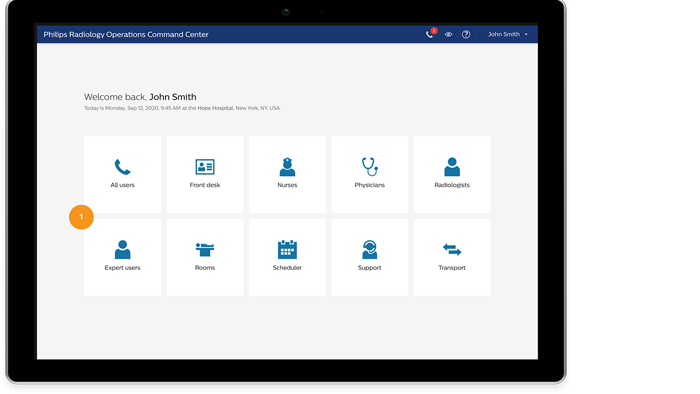Select the Front desk ID card icon
Viewport: 700px width, 394px height.
coord(205,167)
